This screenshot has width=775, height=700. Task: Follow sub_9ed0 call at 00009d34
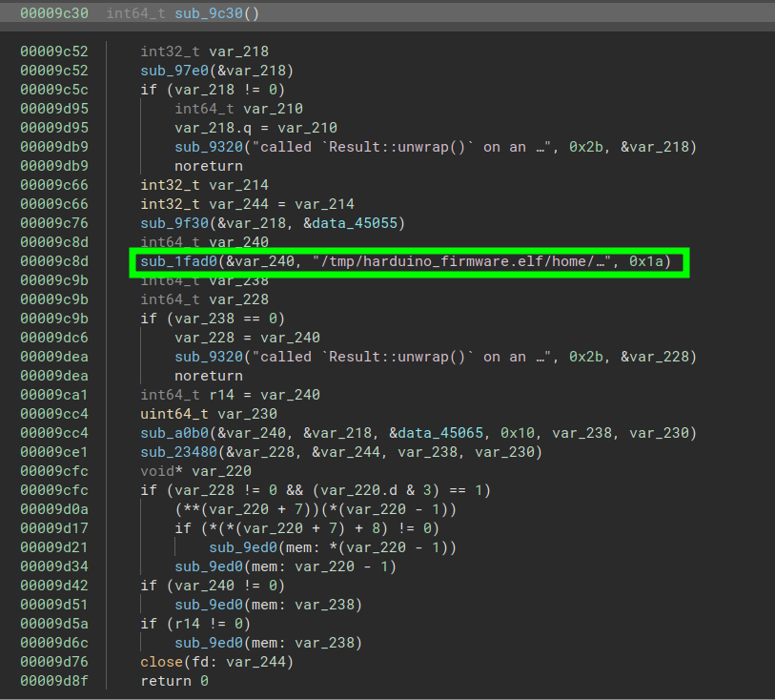pyautogui.click(x=209, y=566)
